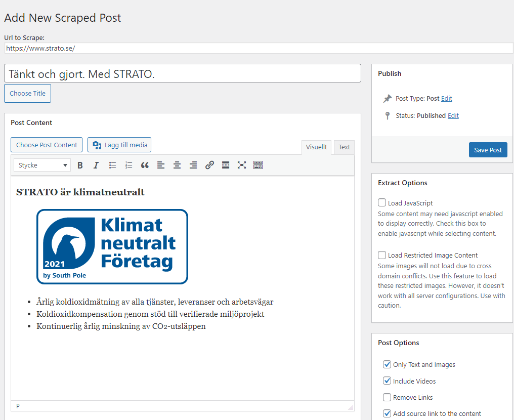
Task: Click the bullet starting with 'Koldioxidkompensation genom stöd'
Action: (150, 314)
